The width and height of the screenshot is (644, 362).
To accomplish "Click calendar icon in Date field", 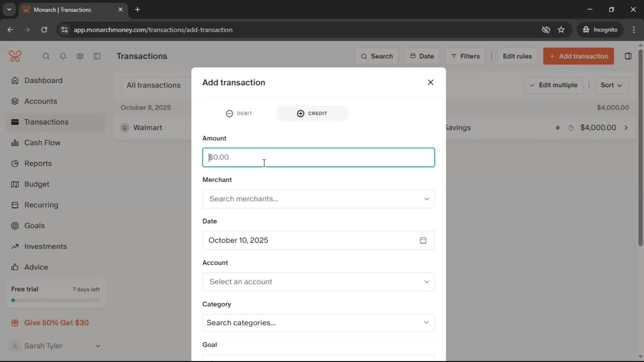I will 423,240.
